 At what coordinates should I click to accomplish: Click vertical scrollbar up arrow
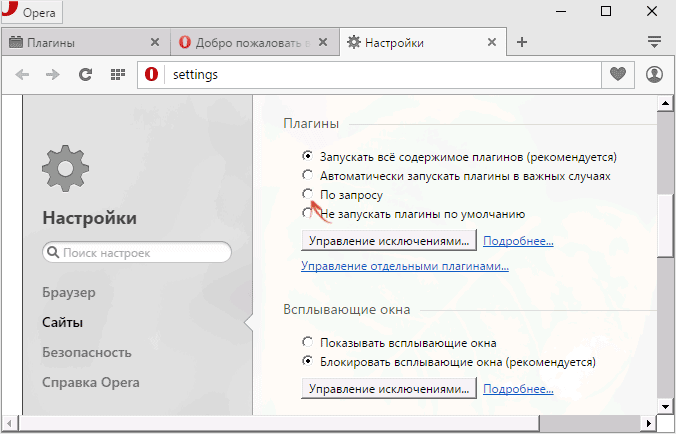click(666, 103)
